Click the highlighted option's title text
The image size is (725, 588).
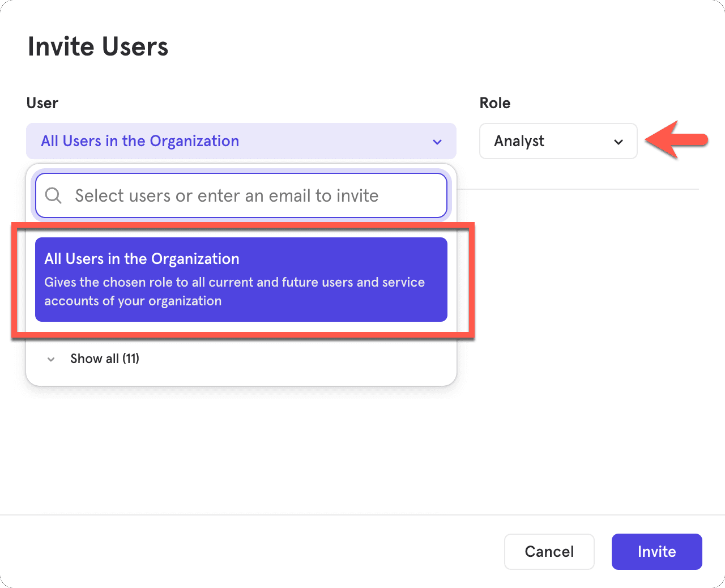(x=142, y=259)
